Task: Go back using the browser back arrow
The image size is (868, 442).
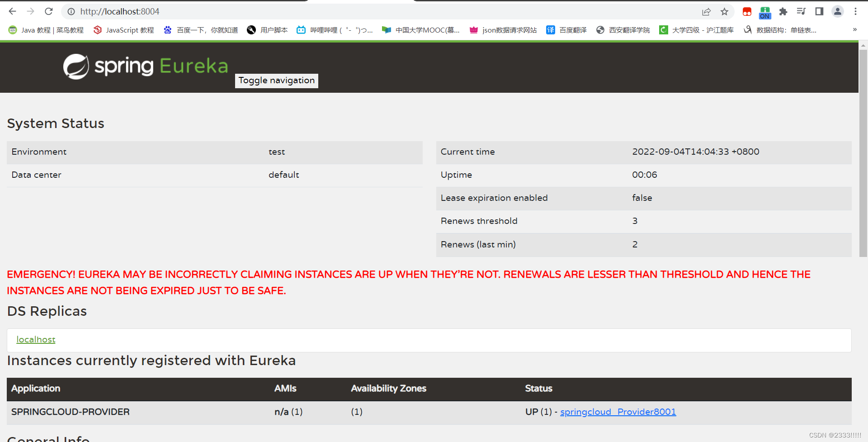Action: [12, 11]
